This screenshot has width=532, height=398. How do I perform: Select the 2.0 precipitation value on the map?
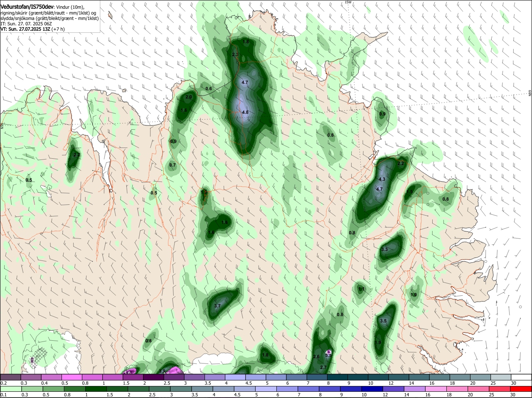[x=189, y=97]
